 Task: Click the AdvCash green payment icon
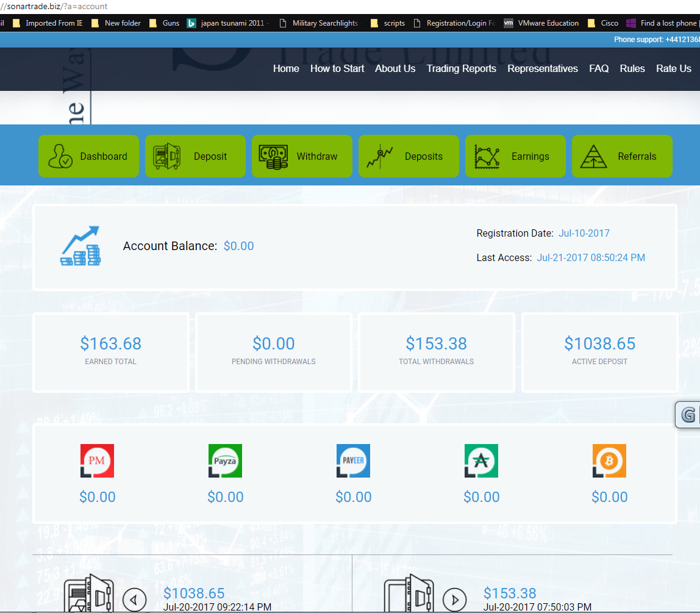[x=481, y=461]
